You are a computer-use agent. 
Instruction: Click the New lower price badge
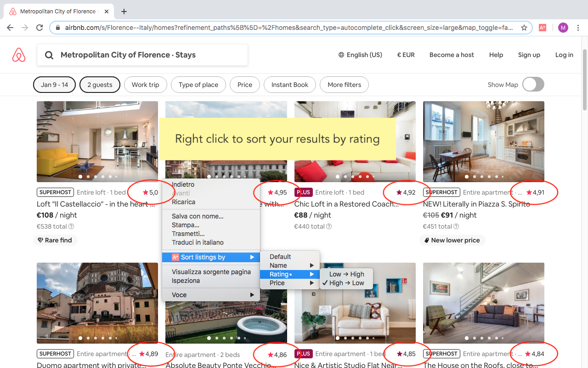pos(452,240)
